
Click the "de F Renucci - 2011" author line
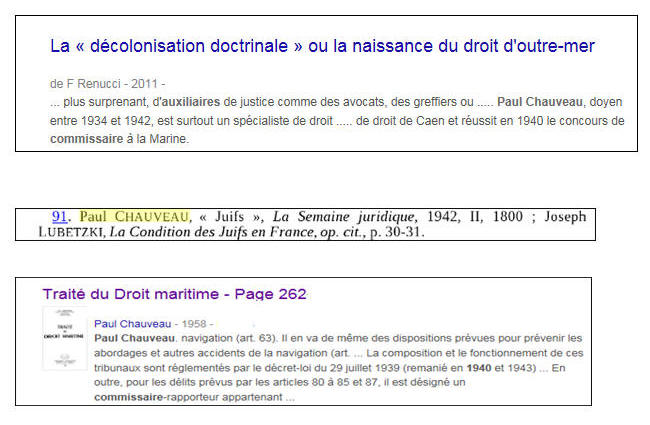[107, 83]
